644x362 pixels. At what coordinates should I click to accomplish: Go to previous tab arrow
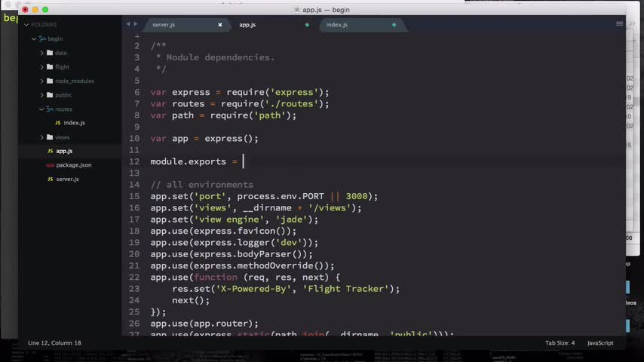point(128,24)
